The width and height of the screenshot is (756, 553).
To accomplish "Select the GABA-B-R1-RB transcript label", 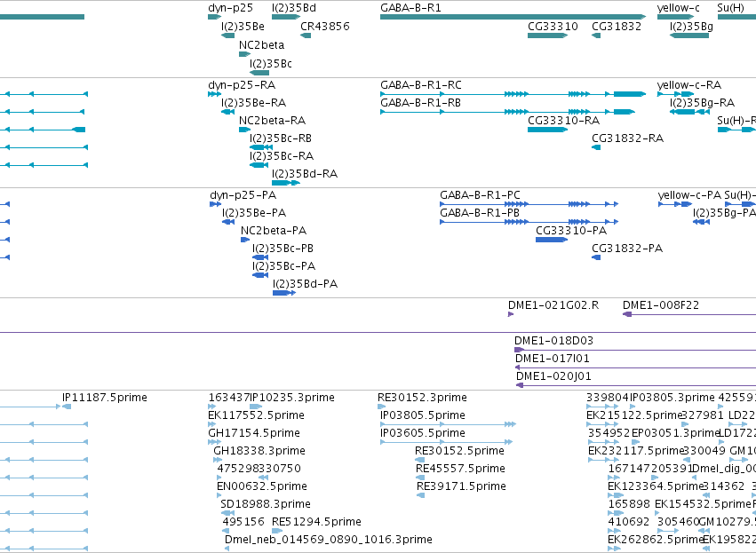I will pos(420,103).
